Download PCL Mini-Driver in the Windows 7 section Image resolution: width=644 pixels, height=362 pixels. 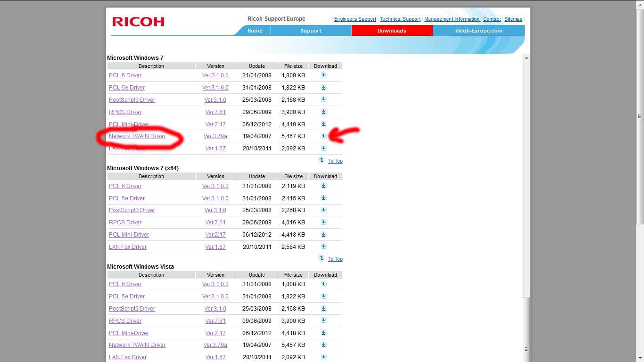pos(323,124)
